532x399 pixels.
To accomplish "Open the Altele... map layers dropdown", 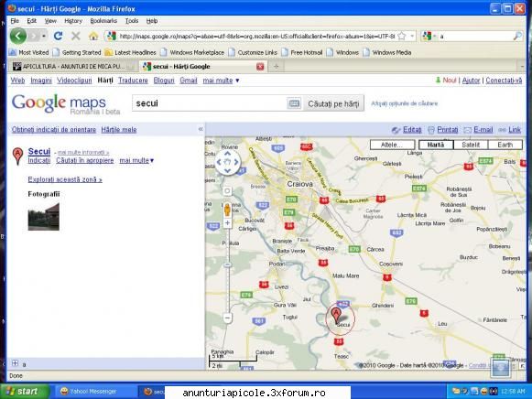I will [392, 145].
